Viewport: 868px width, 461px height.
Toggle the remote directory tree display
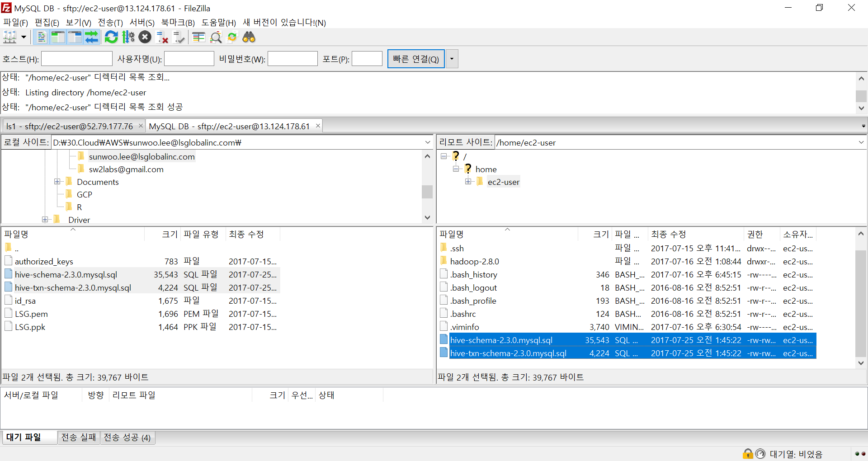pos(75,37)
